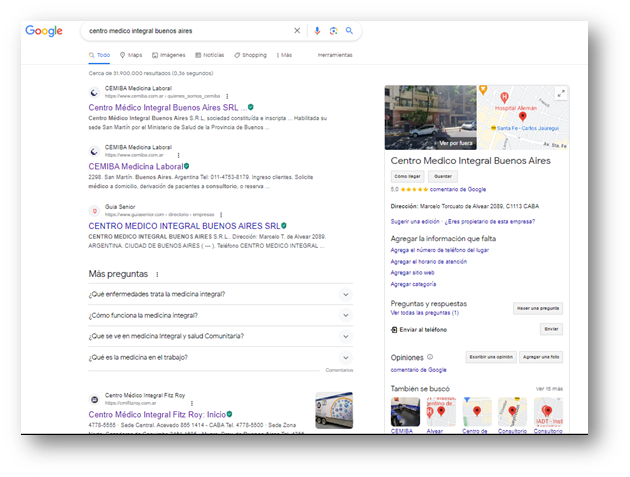Open the Noticias tab
Image resolution: width=630 pixels, height=477 pixels.
click(x=209, y=55)
